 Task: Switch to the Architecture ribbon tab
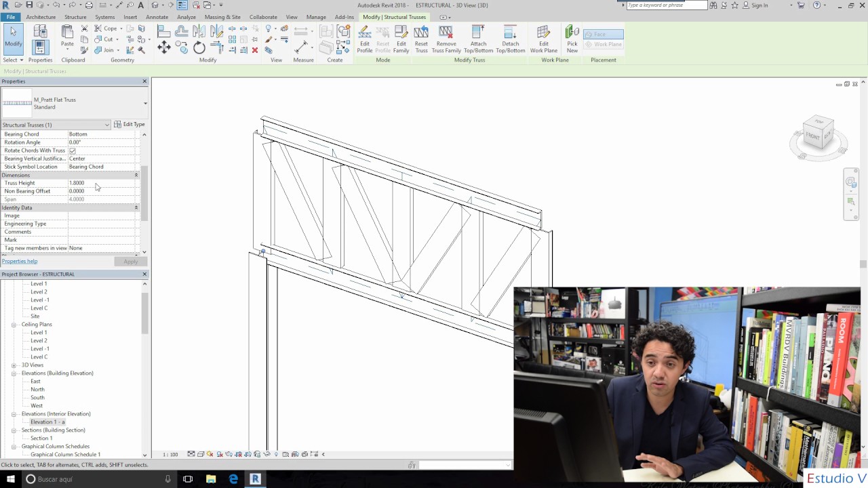click(x=41, y=17)
